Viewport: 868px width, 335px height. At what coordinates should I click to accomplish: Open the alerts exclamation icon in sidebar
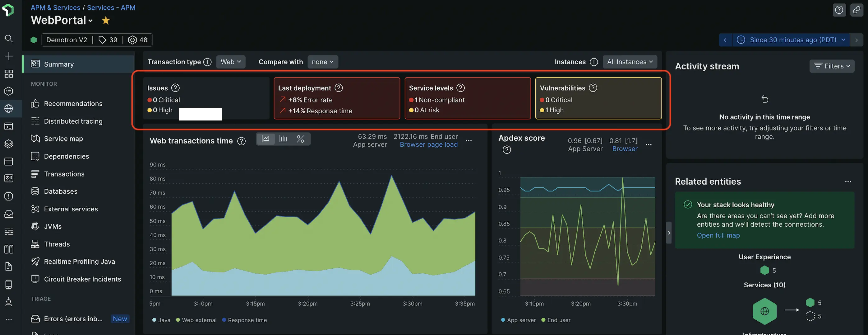(9, 196)
